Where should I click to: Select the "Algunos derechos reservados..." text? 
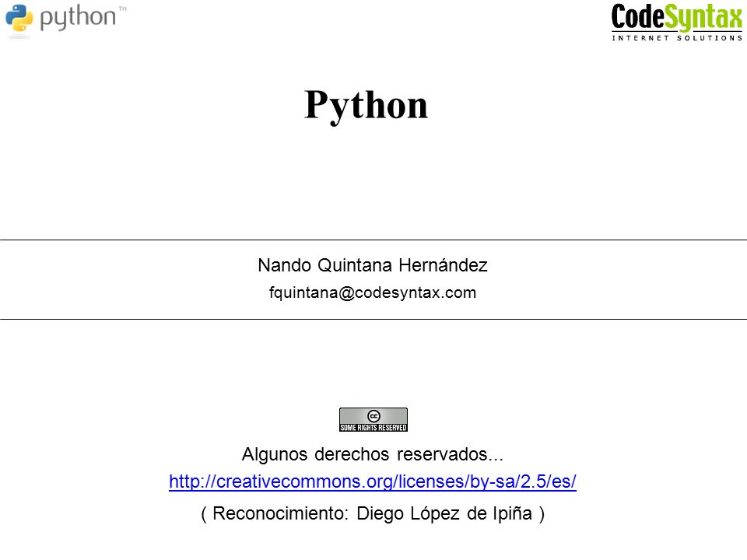(373, 454)
